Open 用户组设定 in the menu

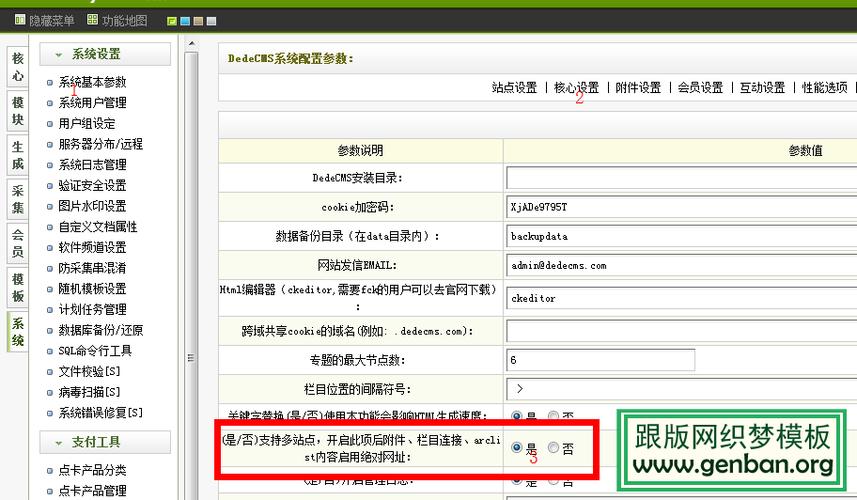coord(87,123)
